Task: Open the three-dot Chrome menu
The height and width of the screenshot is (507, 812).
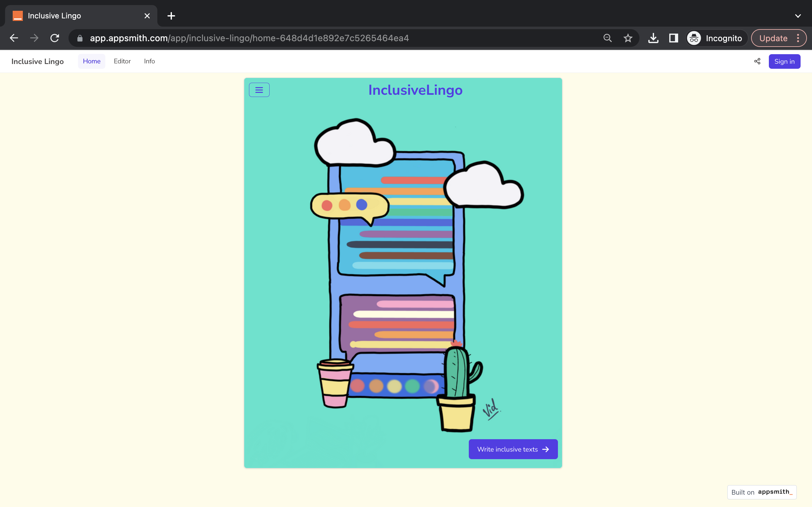Action: pyautogui.click(x=799, y=38)
